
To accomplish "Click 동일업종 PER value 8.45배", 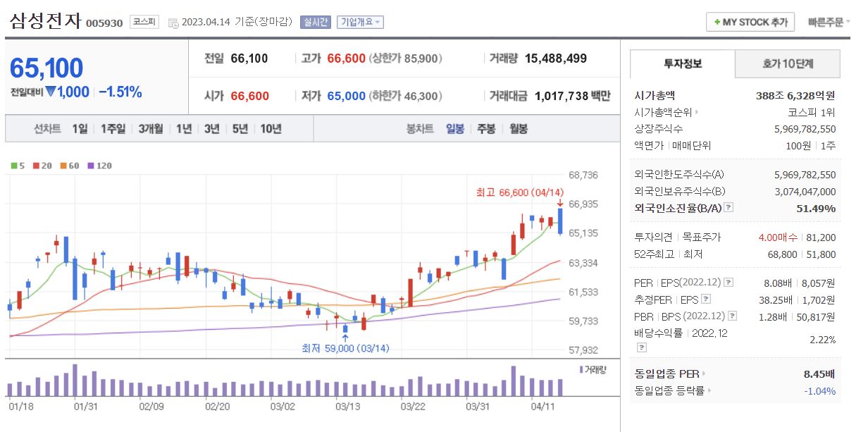I will tap(819, 374).
